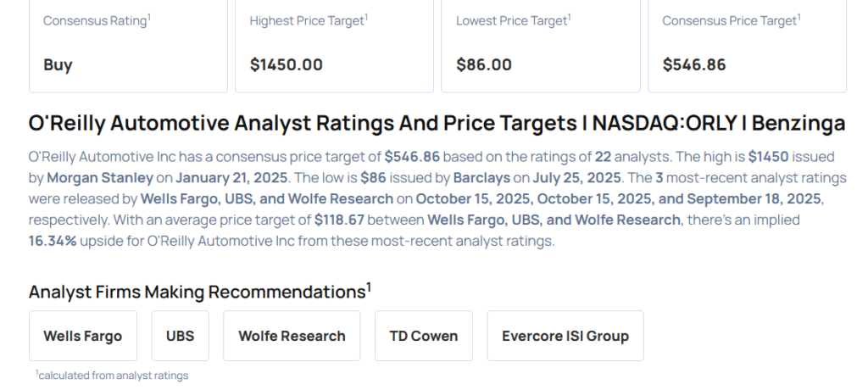Click the Analyst Firms Making Recommendations heading
The height and width of the screenshot is (390, 868).
[x=199, y=292]
